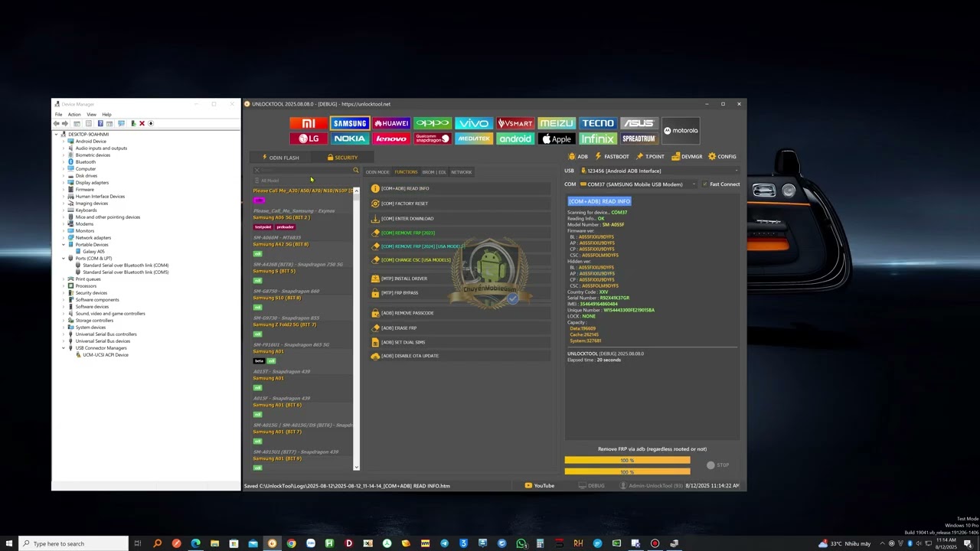Select the Qualcomm Snapdragon icon
Image resolution: width=980 pixels, height=551 pixels.
433,139
